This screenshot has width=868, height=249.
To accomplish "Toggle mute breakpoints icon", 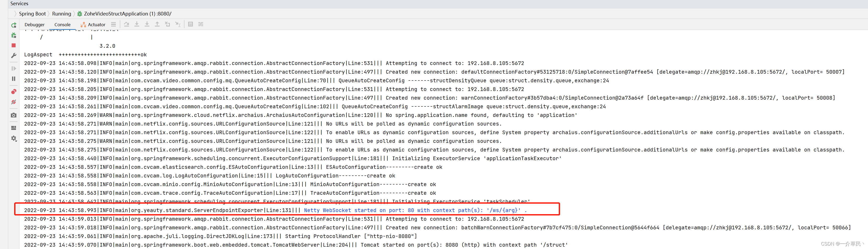I will (14, 102).
